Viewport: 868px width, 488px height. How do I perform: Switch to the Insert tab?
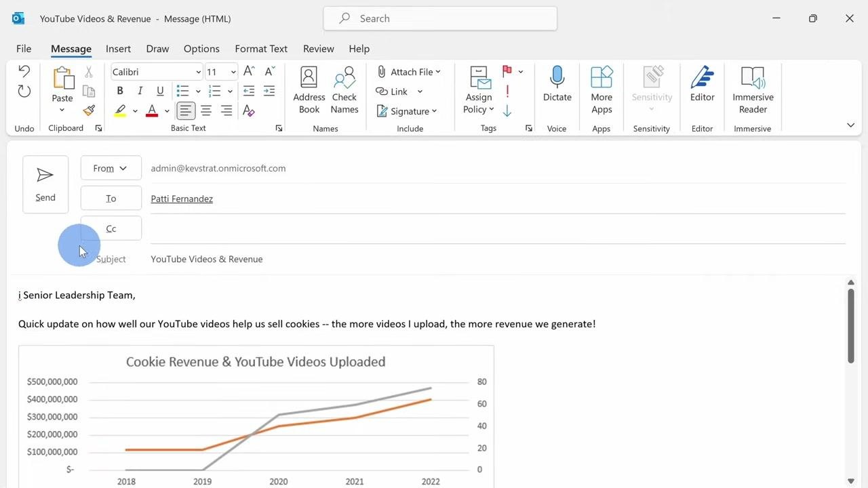click(118, 49)
